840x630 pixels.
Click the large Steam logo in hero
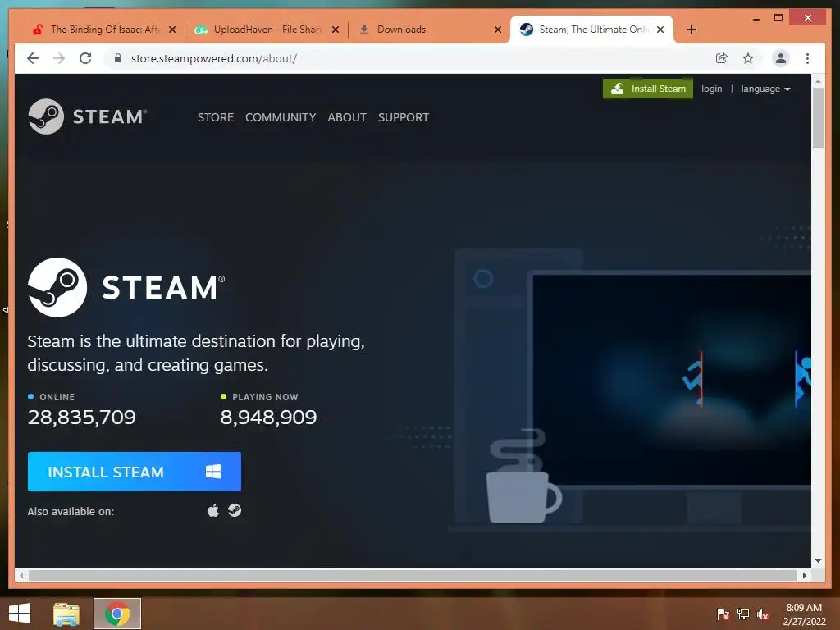(126, 287)
